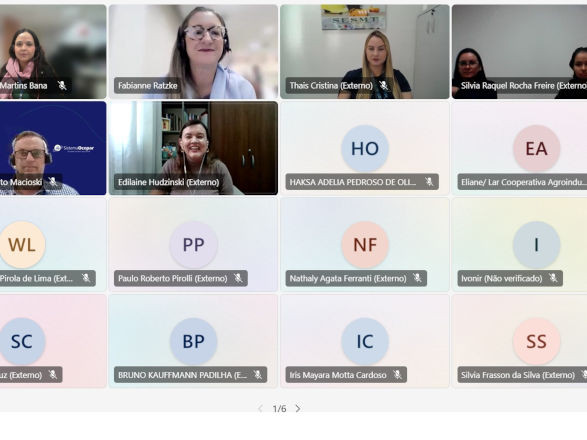Select the EA avatar for Eliane
Image resolution: width=587 pixels, height=440 pixels.
click(x=536, y=148)
